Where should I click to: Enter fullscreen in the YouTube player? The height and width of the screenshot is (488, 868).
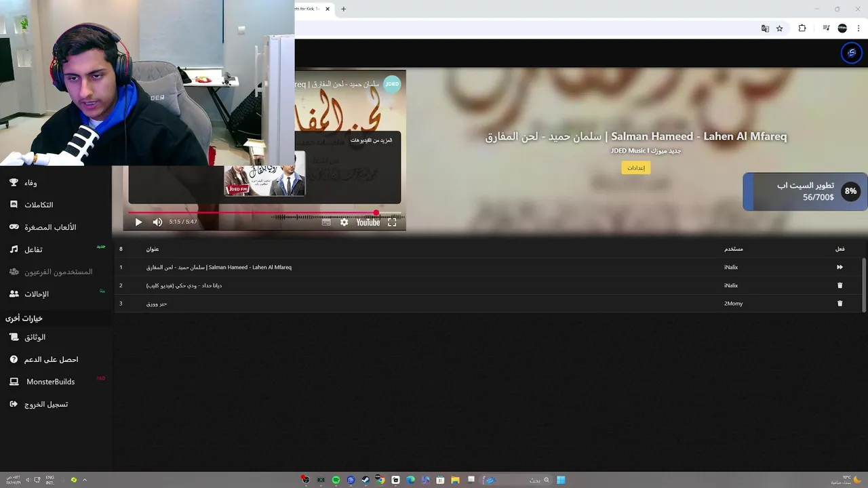coord(392,222)
